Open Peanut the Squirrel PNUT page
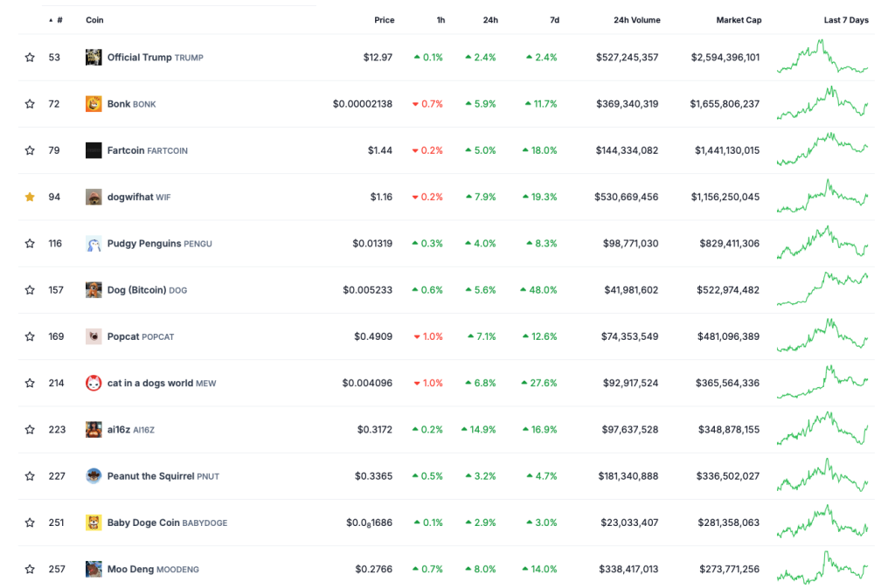Screen dimensions: 895x588 coord(163,476)
